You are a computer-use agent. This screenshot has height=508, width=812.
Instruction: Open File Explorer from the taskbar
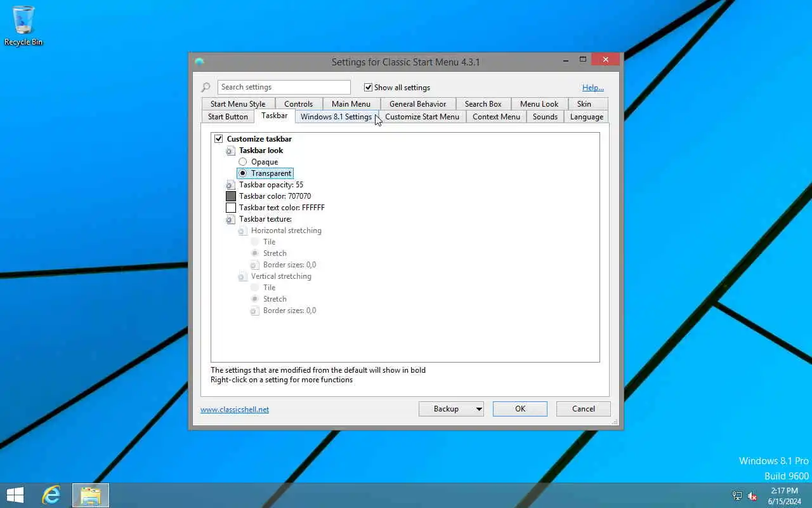point(91,495)
